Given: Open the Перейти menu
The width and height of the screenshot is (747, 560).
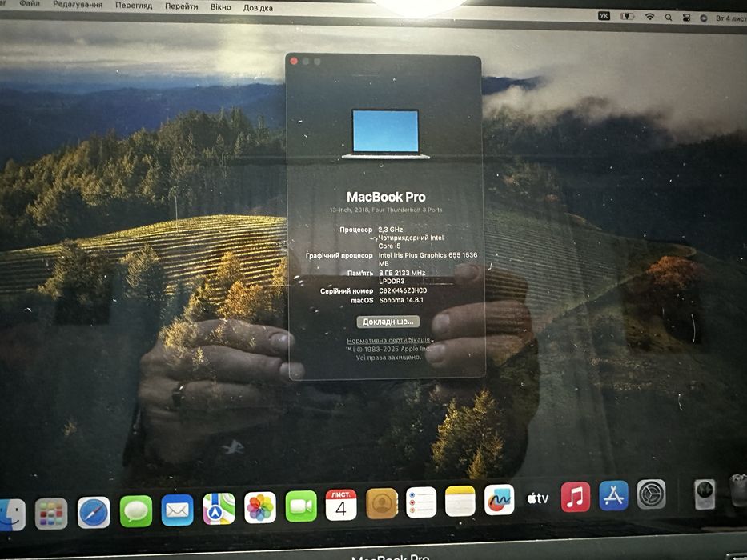Looking at the screenshot, I should tap(182, 6).
